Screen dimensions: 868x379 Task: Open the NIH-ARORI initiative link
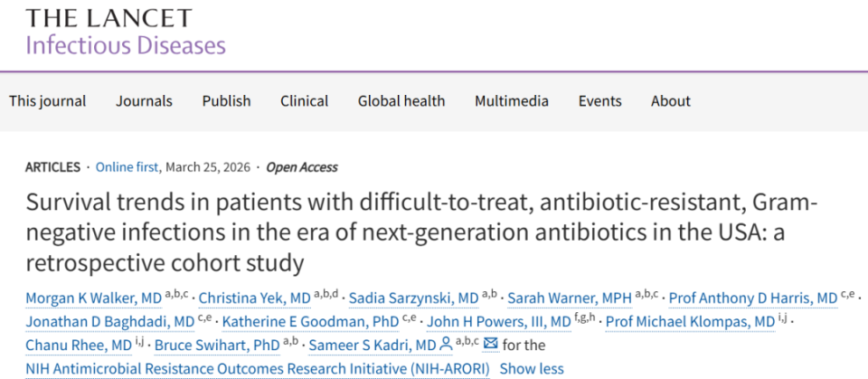coord(257,368)
